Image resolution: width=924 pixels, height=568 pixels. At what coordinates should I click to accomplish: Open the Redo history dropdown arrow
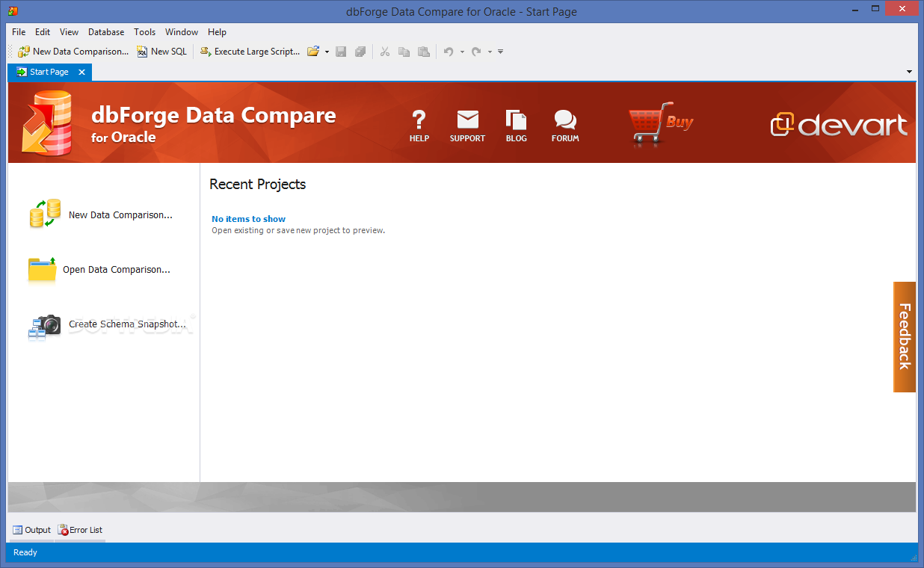click(490, 52)
